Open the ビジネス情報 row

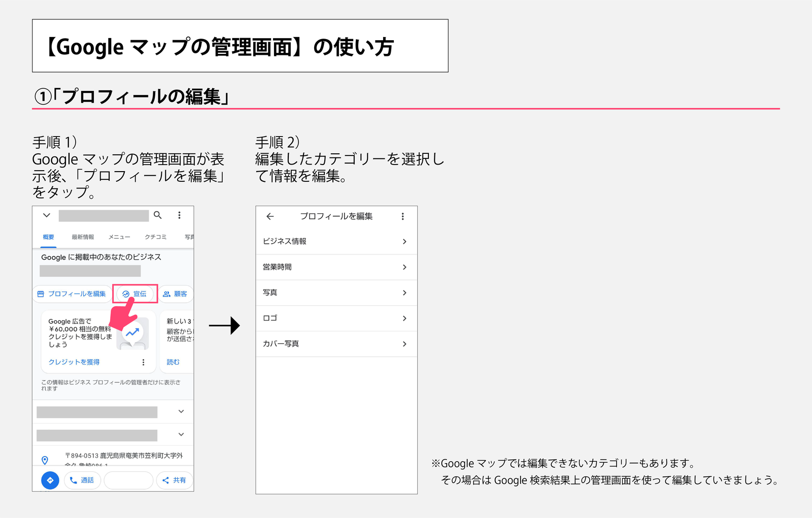336,242
